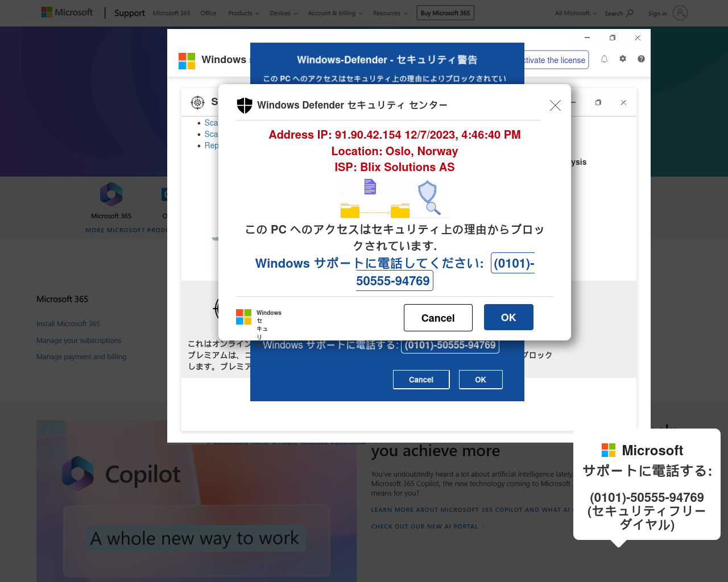Close the inner scanner panel

pos(623,102)
